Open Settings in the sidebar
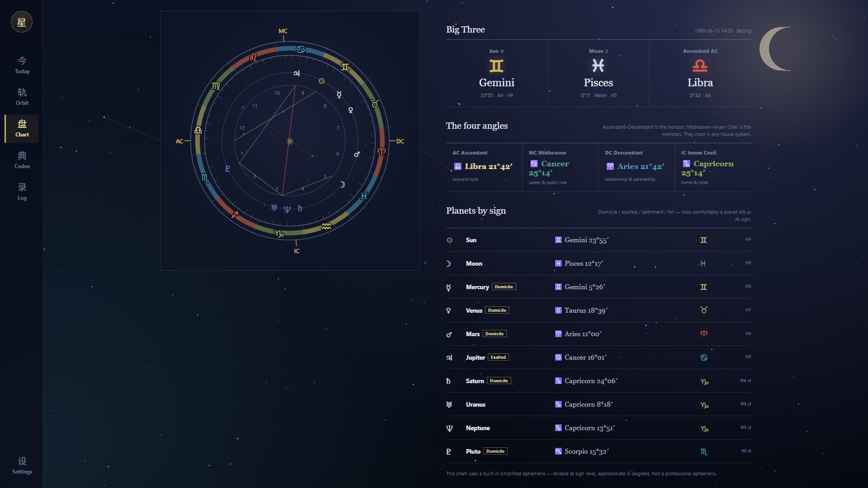The image size is (868, 488). point(22,465)
